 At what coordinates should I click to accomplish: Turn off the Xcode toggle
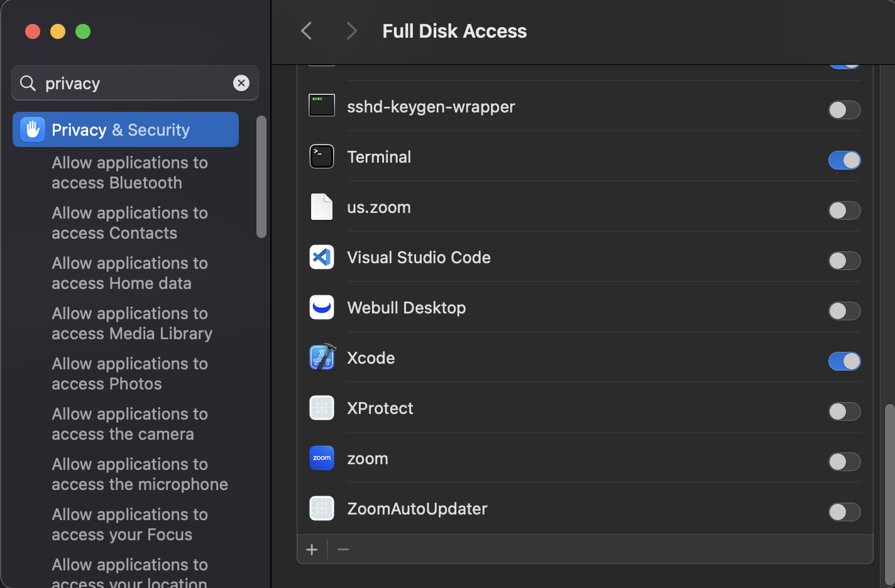[844, 361]
